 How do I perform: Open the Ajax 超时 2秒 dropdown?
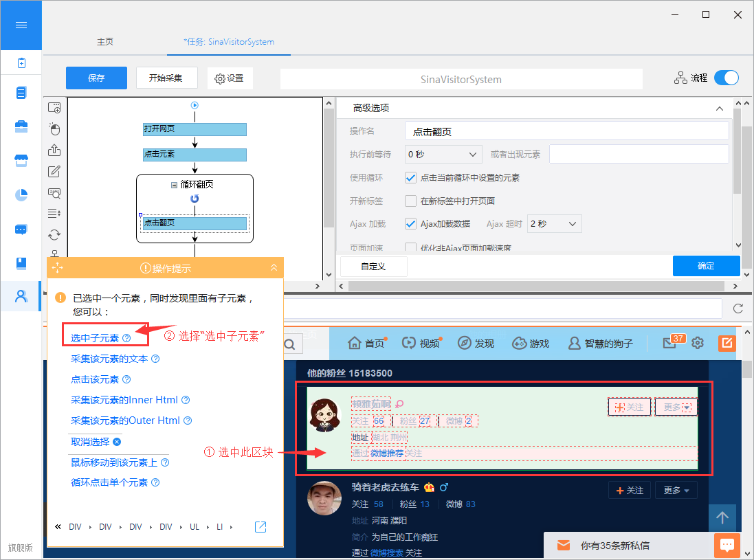[x=555, y=224]
